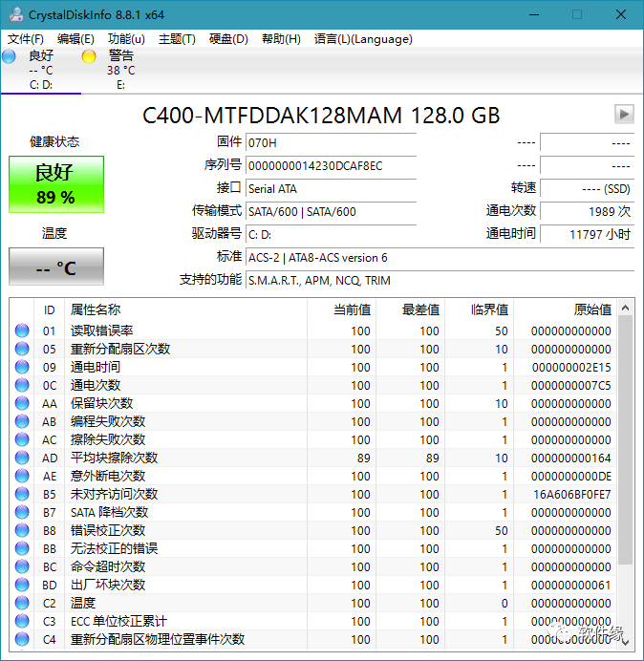Viewport: 644px width, 661px height.
Task: Click the transfer mode field SATA/600 | SATA/600
Action: 331,211
